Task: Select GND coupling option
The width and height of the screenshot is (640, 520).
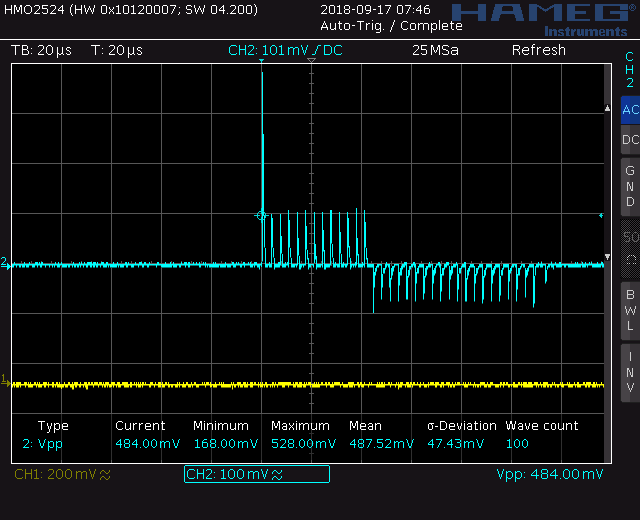Action: coord(630,186)
